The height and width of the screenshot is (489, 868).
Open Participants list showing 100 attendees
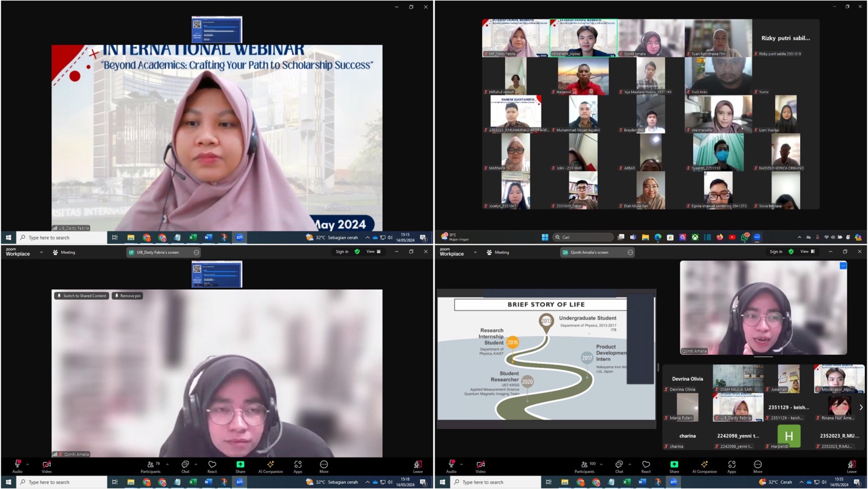point(585,466)
